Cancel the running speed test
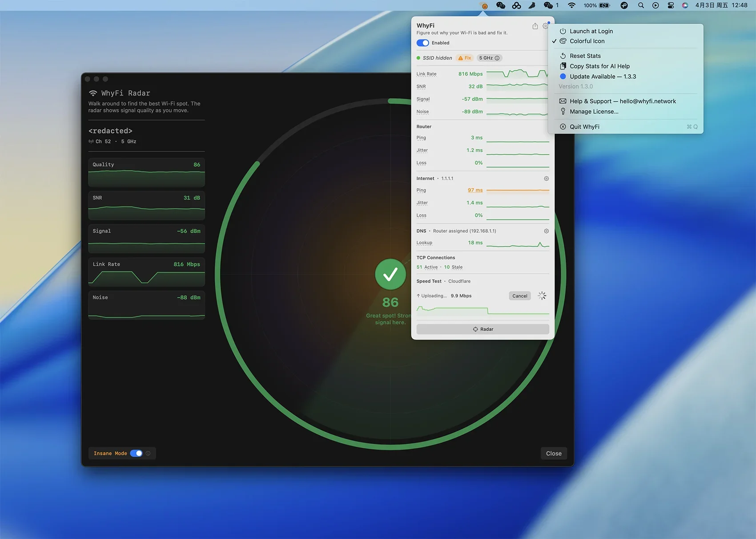This screenshot has width=756, height=539. coord(519,296)
